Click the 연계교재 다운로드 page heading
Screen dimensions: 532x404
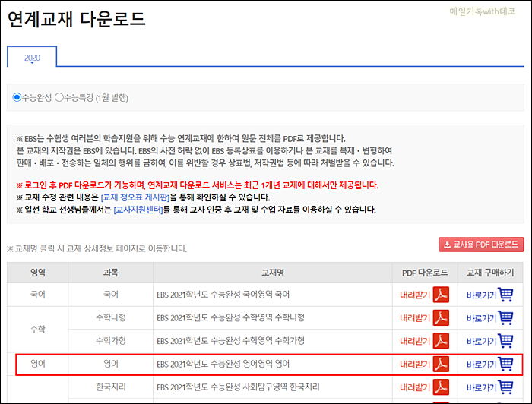77,19
